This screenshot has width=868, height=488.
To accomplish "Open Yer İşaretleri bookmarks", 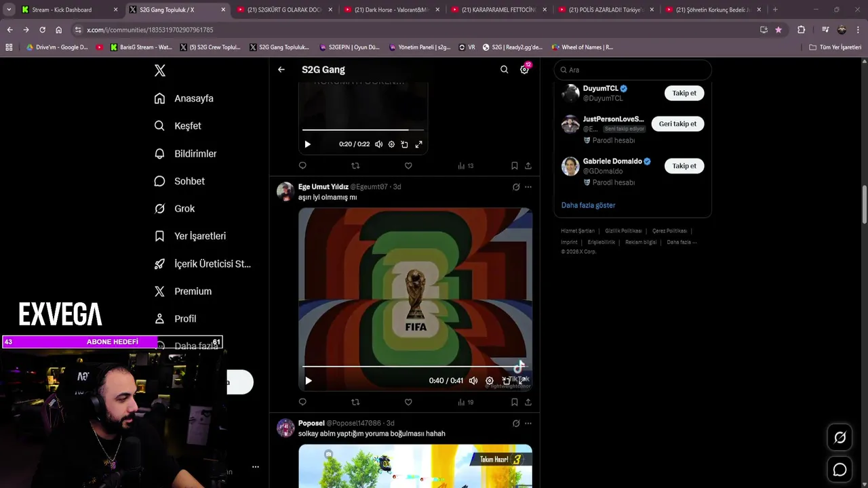I will click(x=190, y=236).
